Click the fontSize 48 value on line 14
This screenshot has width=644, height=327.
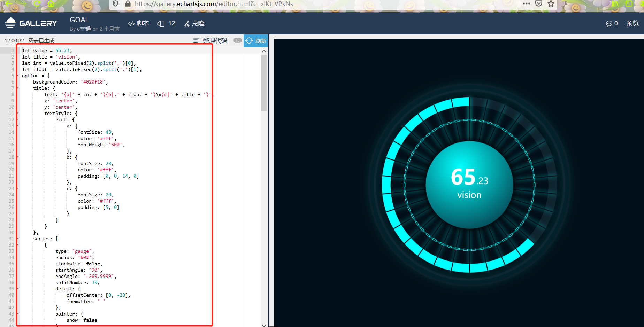(108, 132)
